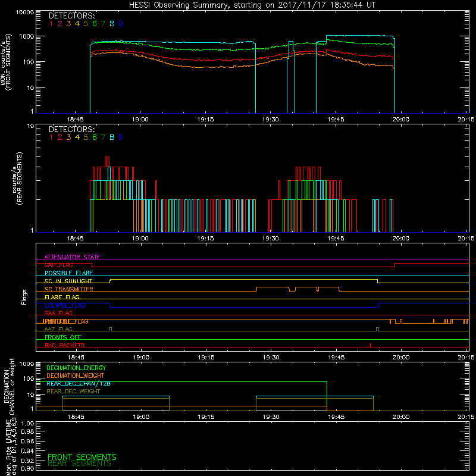Screen dimensions: 476x476
Task: Click the HESSI Observing Summary title text
Action: coord(252,5)
